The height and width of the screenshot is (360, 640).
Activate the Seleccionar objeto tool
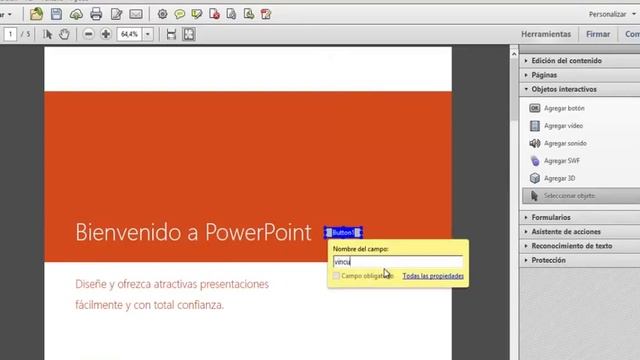pyautogui.click(x=581, y=196)
